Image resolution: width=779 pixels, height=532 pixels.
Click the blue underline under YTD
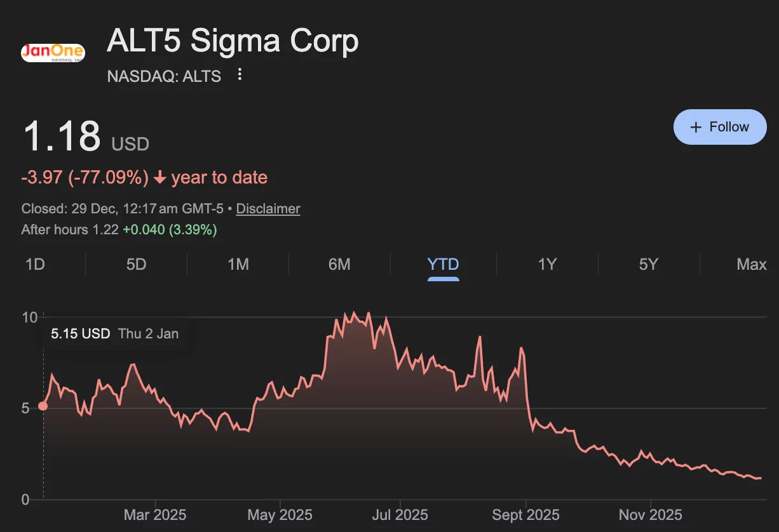443,277
